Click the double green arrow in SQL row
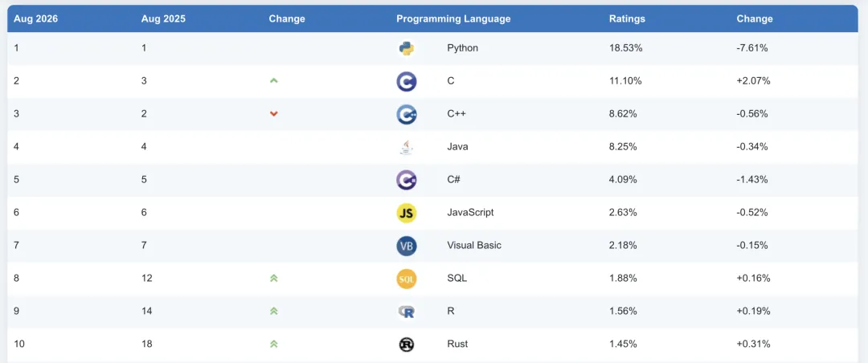Image resolution: width=868 pixels, height=363 pixels. pos(273,279)
